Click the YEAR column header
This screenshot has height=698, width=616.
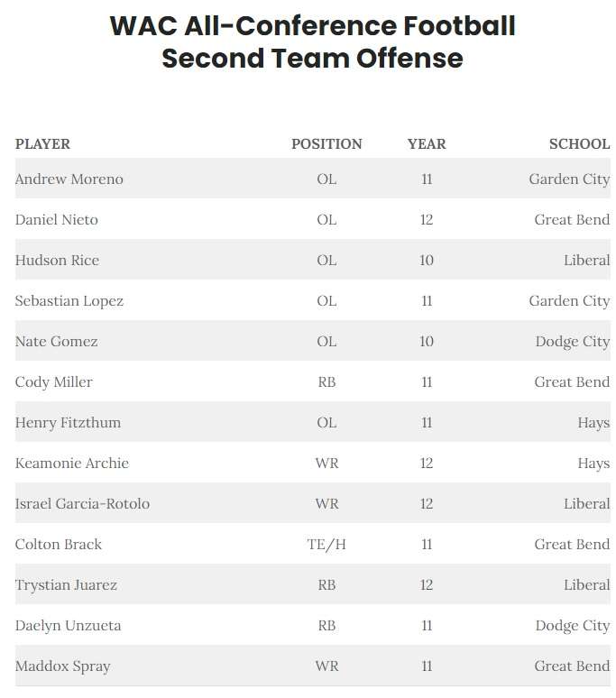pos(427,143)
